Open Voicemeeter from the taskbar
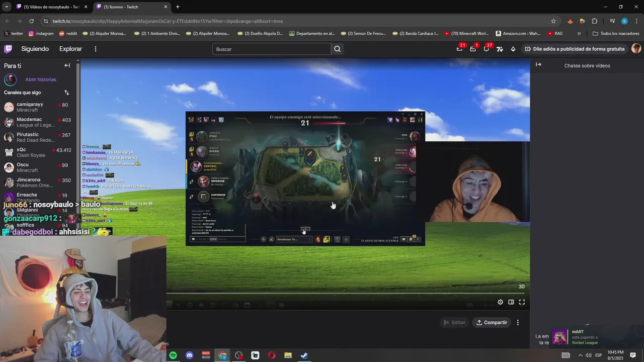Viewport: 644px width, 362px height. click(x=206, y=355)
